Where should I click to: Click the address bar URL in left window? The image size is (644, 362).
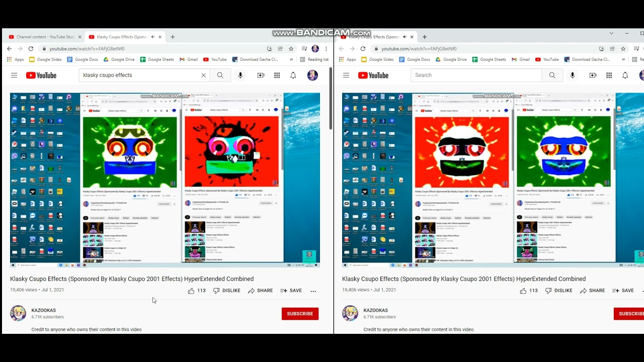tap(87, 49)
